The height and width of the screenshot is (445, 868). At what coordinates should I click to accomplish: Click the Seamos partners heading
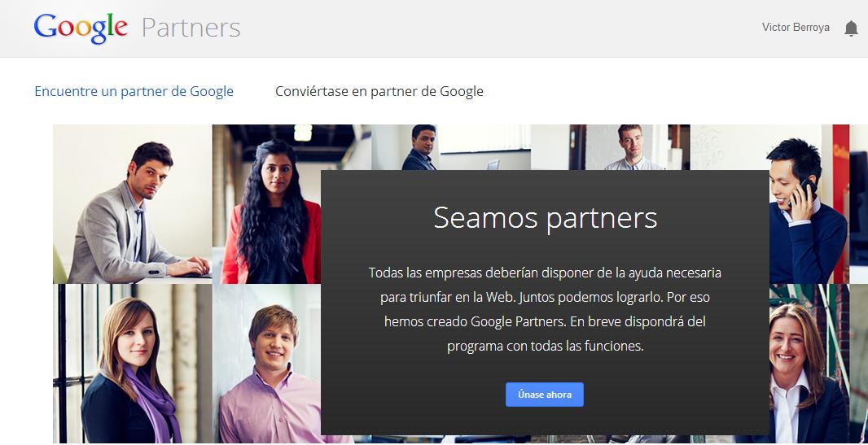[546, 217]
